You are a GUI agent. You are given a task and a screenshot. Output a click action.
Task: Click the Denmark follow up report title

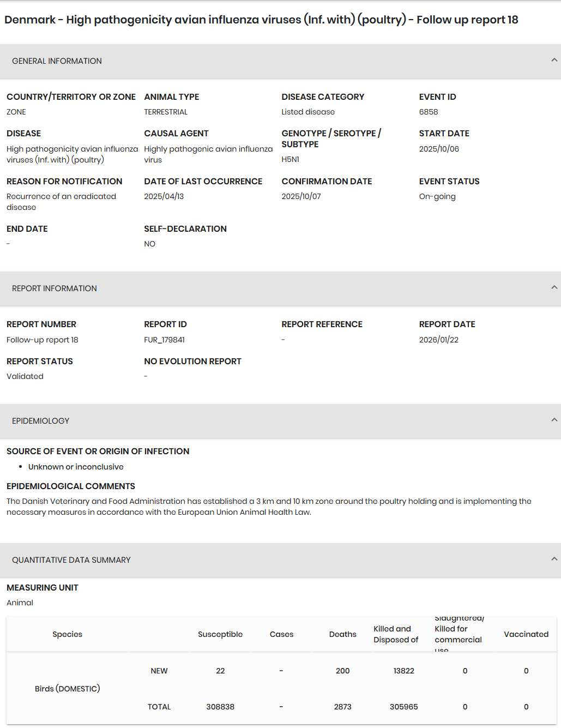click(261, 20)
